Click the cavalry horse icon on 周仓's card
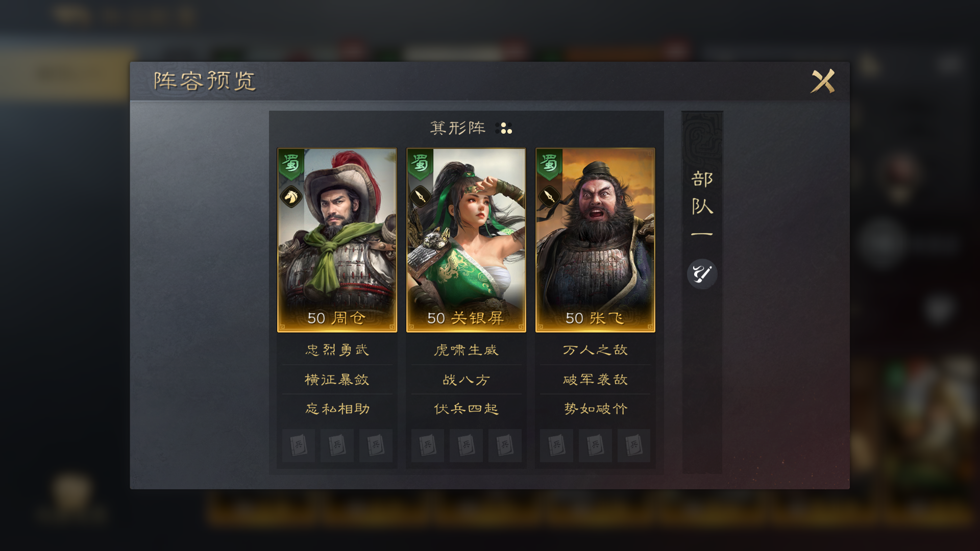 [291, 196]
